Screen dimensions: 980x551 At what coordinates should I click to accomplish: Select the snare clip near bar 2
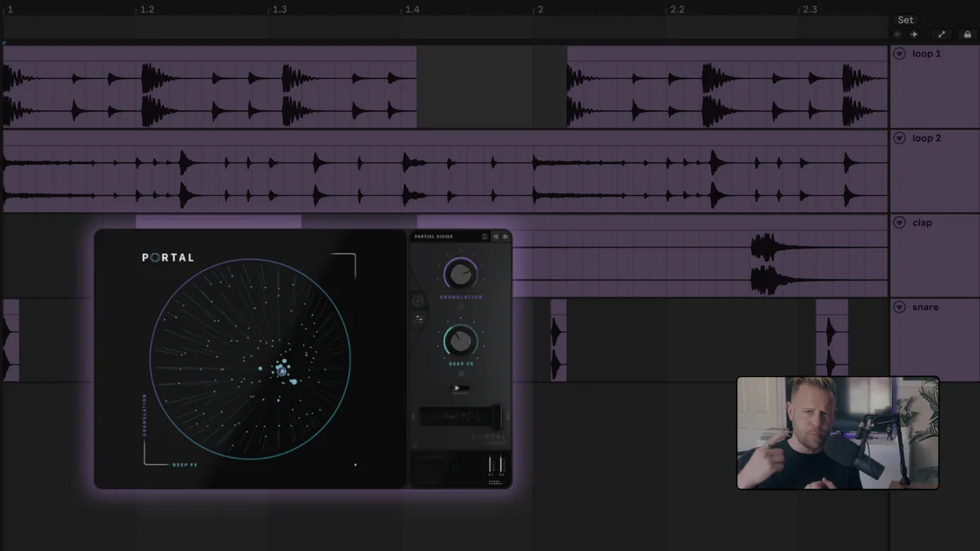[x=559, y=340]
